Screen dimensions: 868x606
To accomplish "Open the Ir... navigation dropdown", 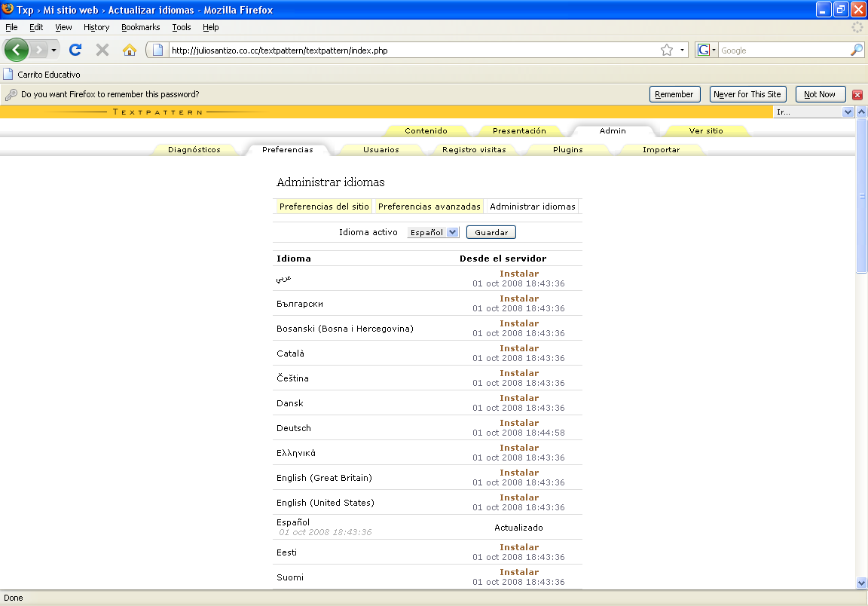I will click(x=814, y=112).
